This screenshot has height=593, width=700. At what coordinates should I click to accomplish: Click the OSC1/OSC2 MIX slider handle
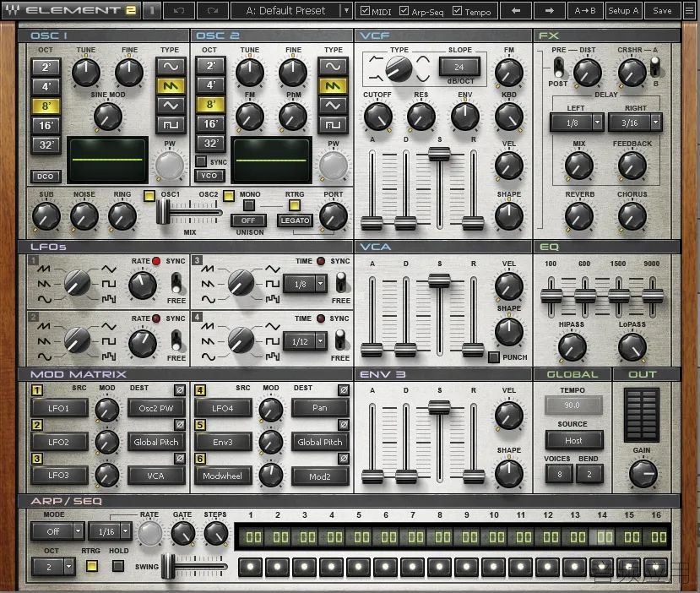(x=163, y=212)
